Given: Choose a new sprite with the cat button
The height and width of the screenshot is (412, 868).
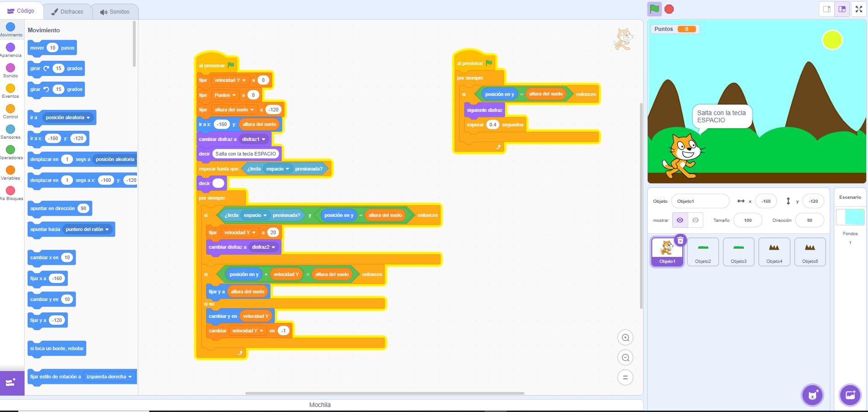Looking at the screenshot, I should pyautogui.click(x=812, y=395).
